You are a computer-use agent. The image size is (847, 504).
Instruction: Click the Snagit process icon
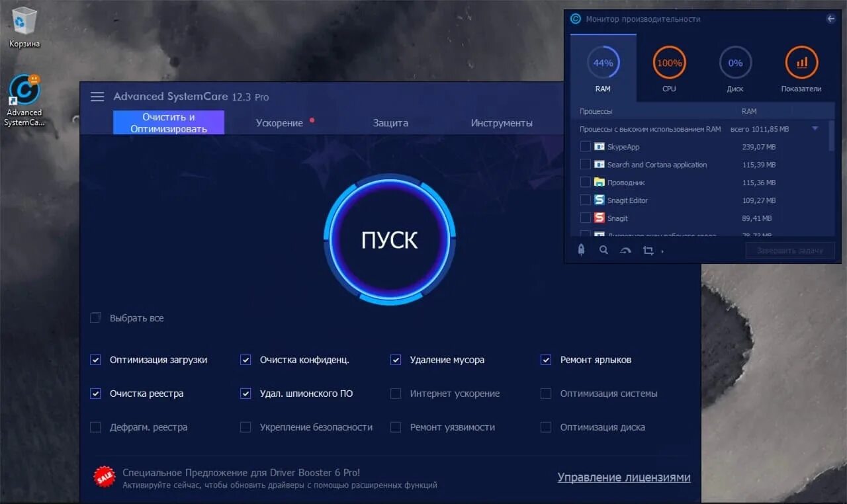coord(600,218)
